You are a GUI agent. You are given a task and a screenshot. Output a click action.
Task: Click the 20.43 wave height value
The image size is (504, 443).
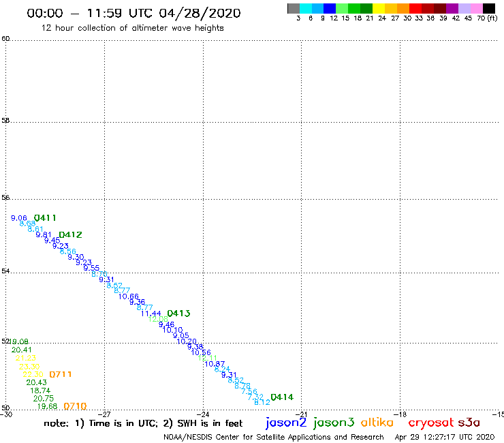(x=36, y=382)
